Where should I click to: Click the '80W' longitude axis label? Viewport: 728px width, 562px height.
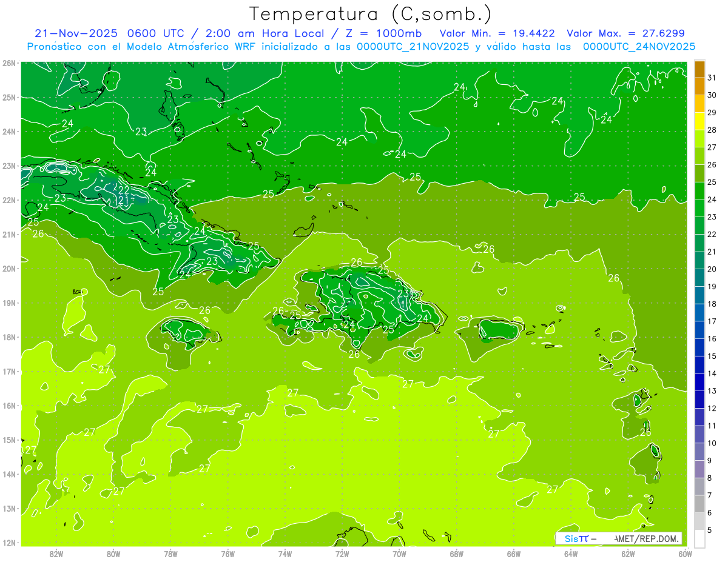click(113, 553)
